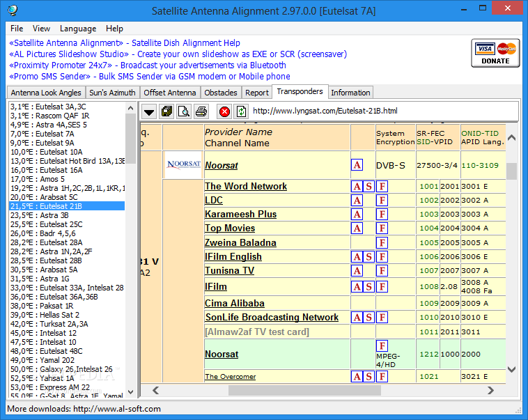Click transponder page scroll down arrow
Image resolution: width=528 pixels, height=420 pixels.
click(x=512, y=370)
